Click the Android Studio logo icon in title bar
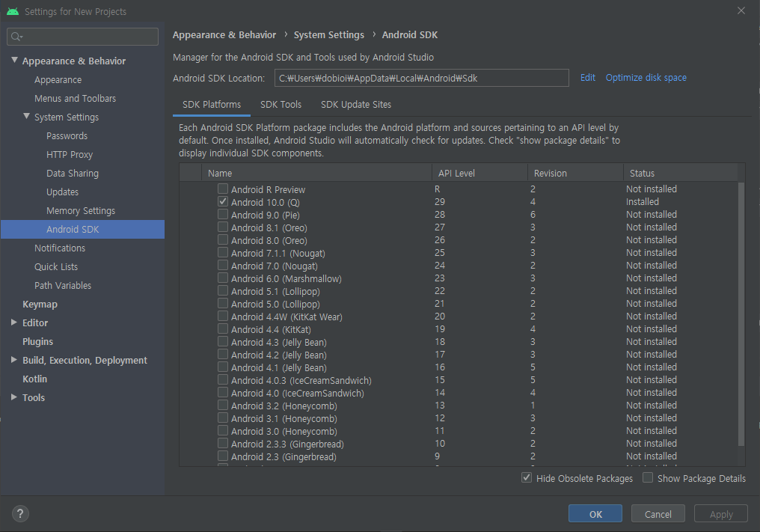 pyautogui.click(x=13, y=11)
